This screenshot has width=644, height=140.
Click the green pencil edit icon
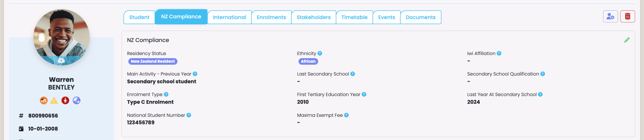coord(627,40)
